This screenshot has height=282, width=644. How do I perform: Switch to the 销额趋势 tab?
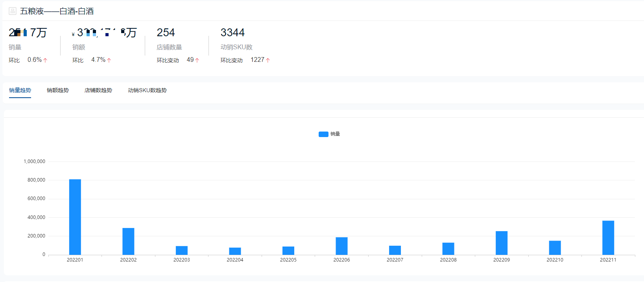point(58,90)
